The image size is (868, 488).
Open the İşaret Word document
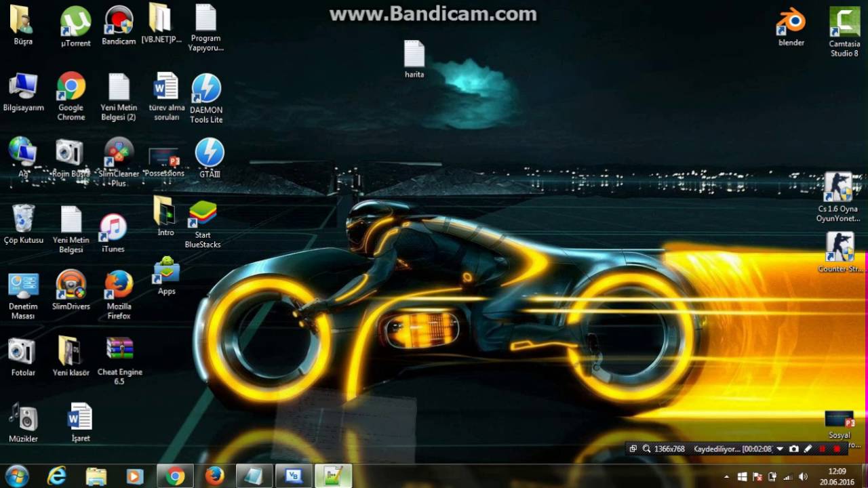click(80, 422)
